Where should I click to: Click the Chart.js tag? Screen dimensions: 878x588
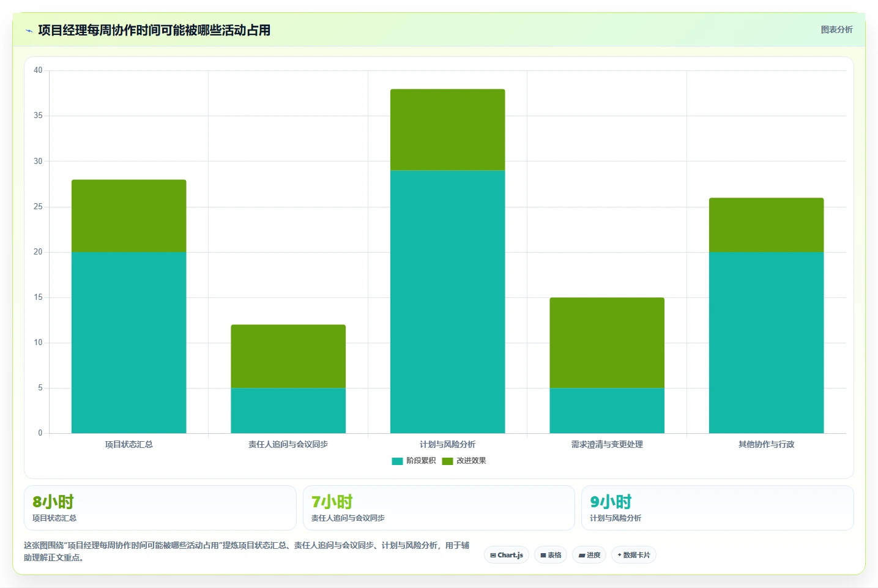tap(507, 555)
